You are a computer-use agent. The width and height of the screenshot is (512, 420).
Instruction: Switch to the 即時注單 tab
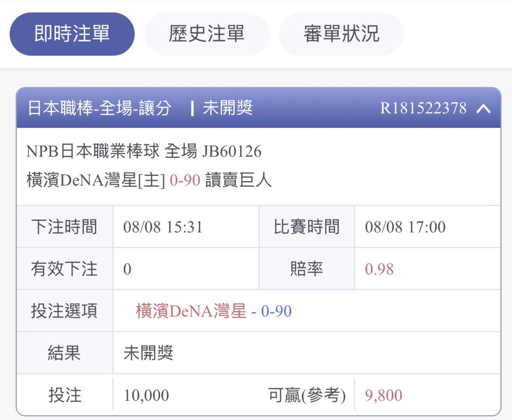pos(72,34)
